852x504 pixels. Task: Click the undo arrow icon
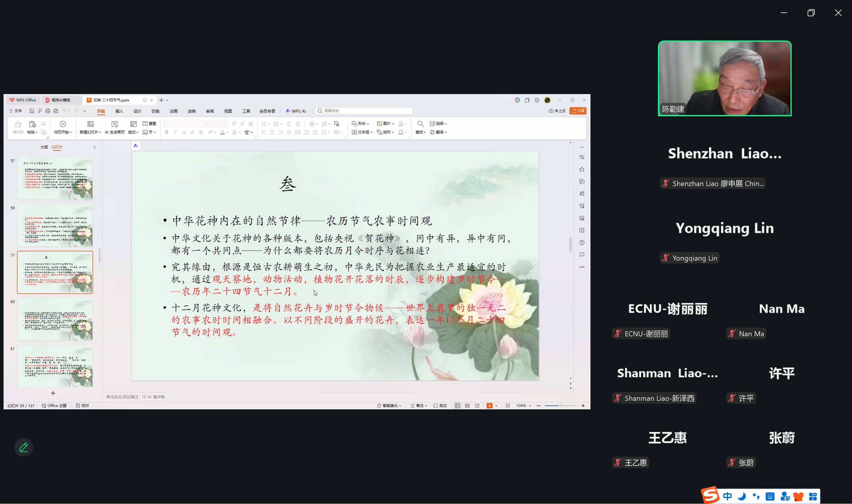coord(64,111)
